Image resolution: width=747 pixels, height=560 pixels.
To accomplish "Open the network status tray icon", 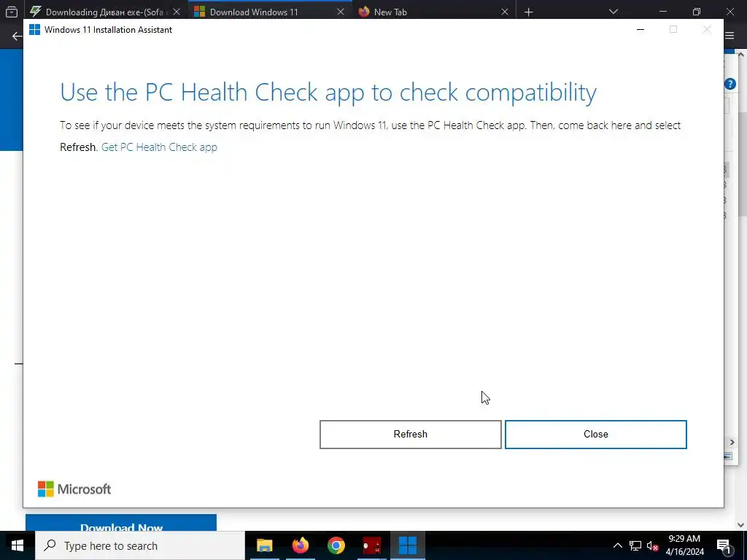I will [x=635, y=545].
